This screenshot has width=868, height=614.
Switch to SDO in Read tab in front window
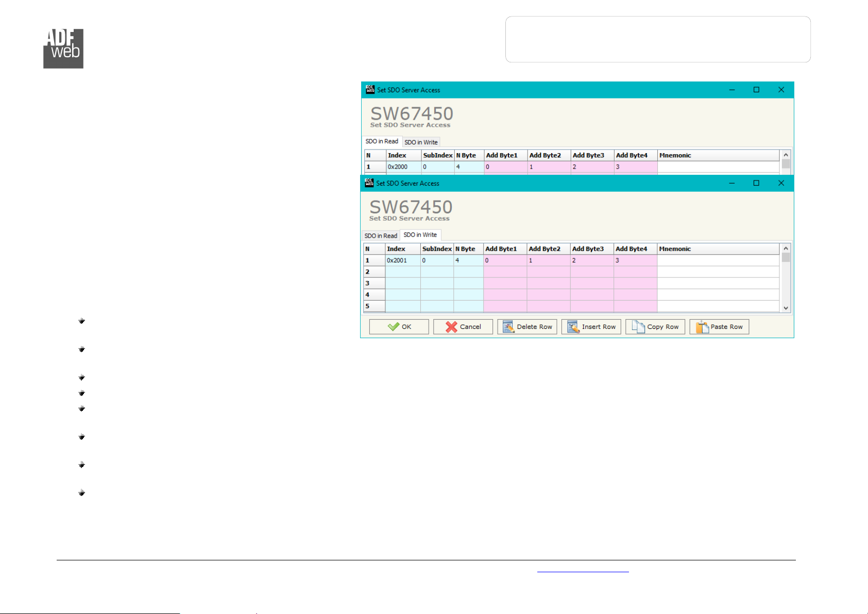381,236
